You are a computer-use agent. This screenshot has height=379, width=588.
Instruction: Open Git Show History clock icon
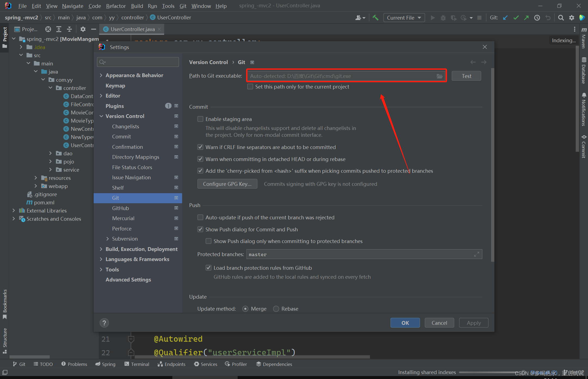537,18
